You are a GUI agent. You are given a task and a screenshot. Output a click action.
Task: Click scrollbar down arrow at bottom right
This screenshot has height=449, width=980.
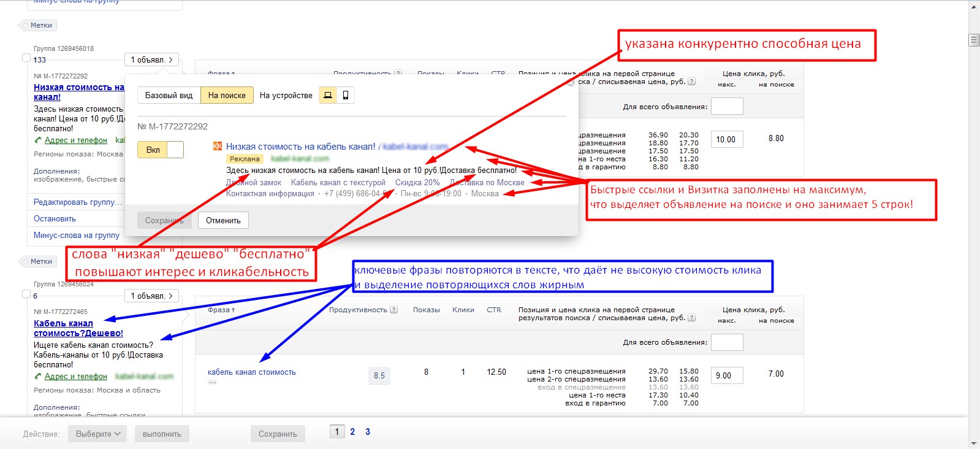tap(974, 443)
